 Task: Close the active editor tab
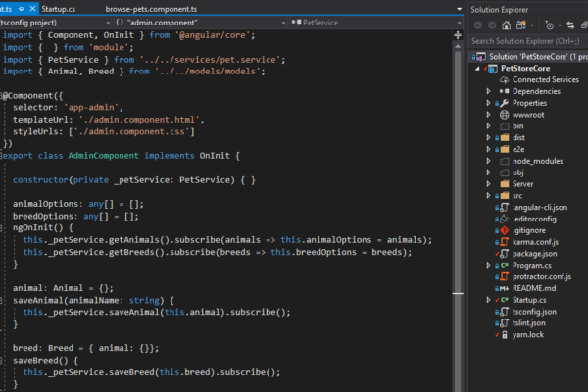click(x=32, y=8)
